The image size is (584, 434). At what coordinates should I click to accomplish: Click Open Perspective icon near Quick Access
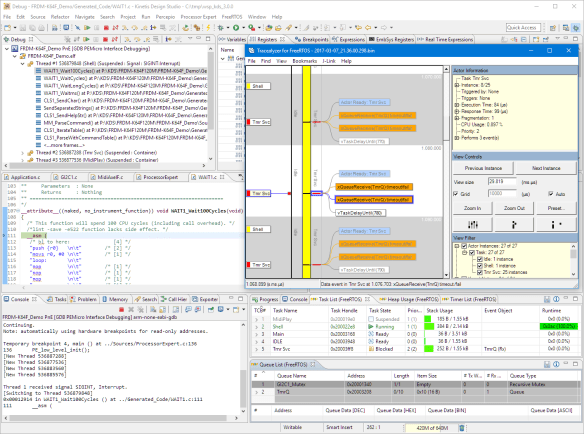(553, 28)
